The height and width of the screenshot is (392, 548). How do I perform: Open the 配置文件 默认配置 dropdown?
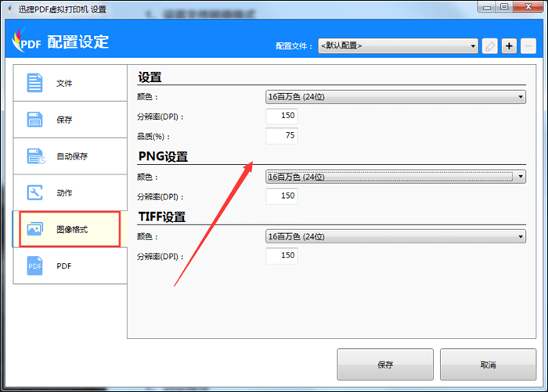pos(398,45)
